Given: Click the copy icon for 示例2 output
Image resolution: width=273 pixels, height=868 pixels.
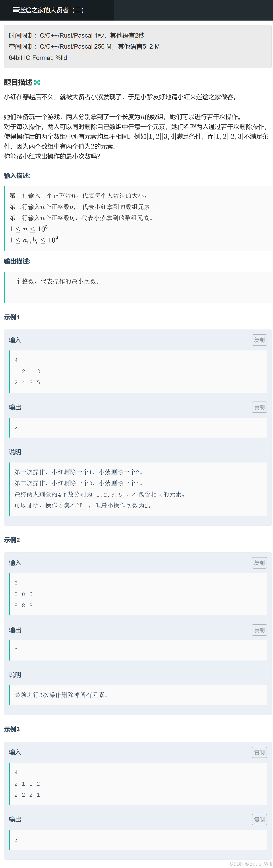Looking at the screenshot, I should [259, 630].
